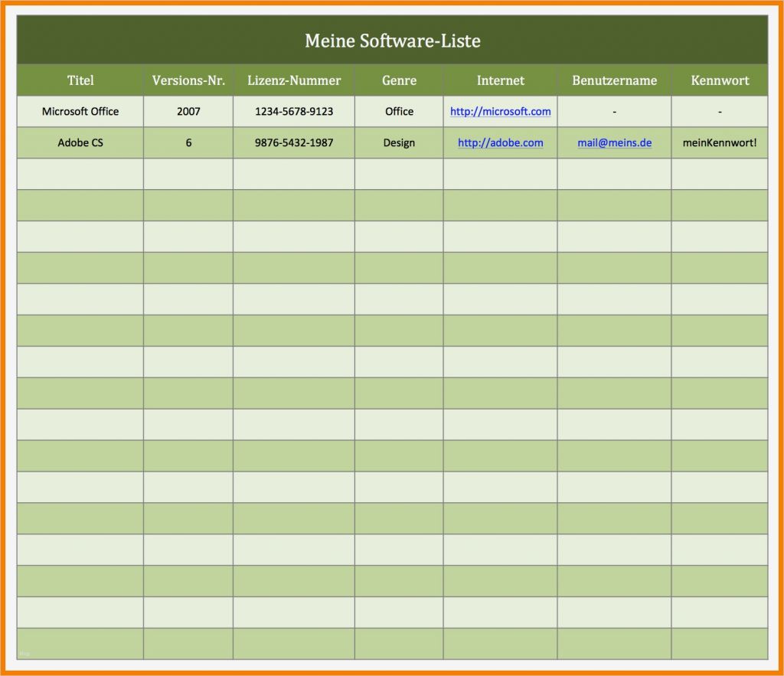Select the 'Office' genre cell

click(398, 112)
